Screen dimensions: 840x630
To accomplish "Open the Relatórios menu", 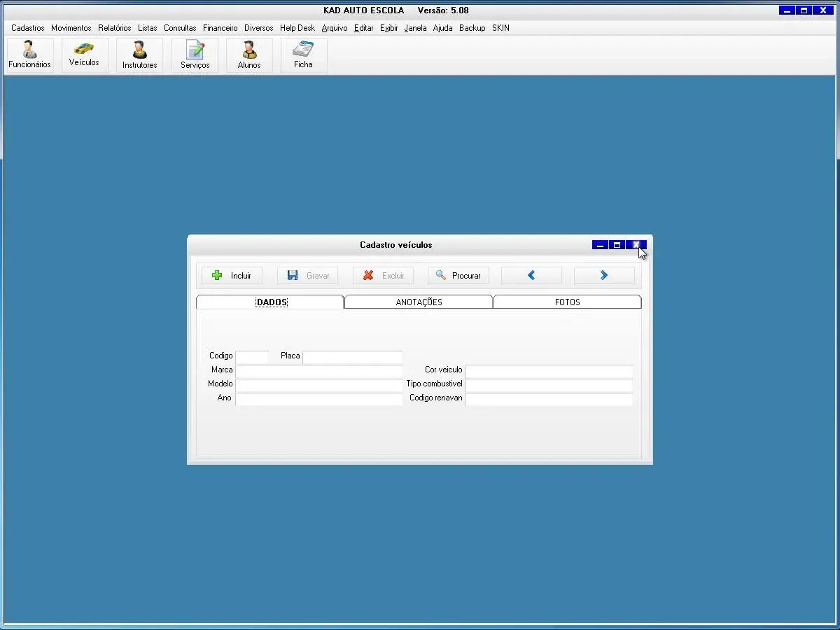I will pyautogui.click(x=115, y=28).
